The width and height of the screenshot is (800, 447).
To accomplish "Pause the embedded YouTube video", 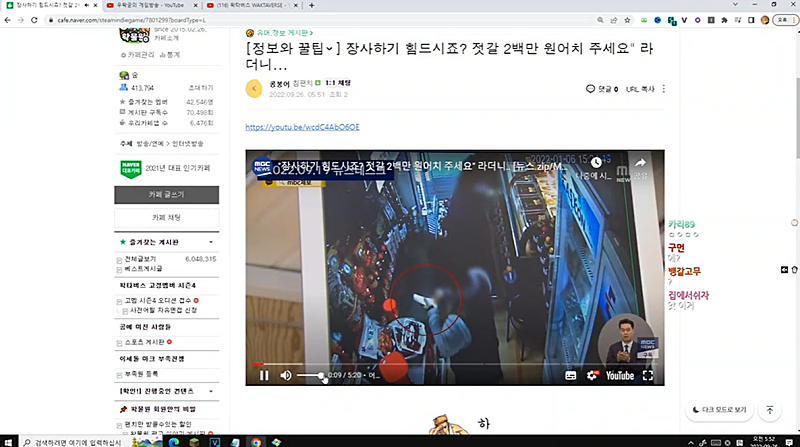I will (x=264, y=376).
